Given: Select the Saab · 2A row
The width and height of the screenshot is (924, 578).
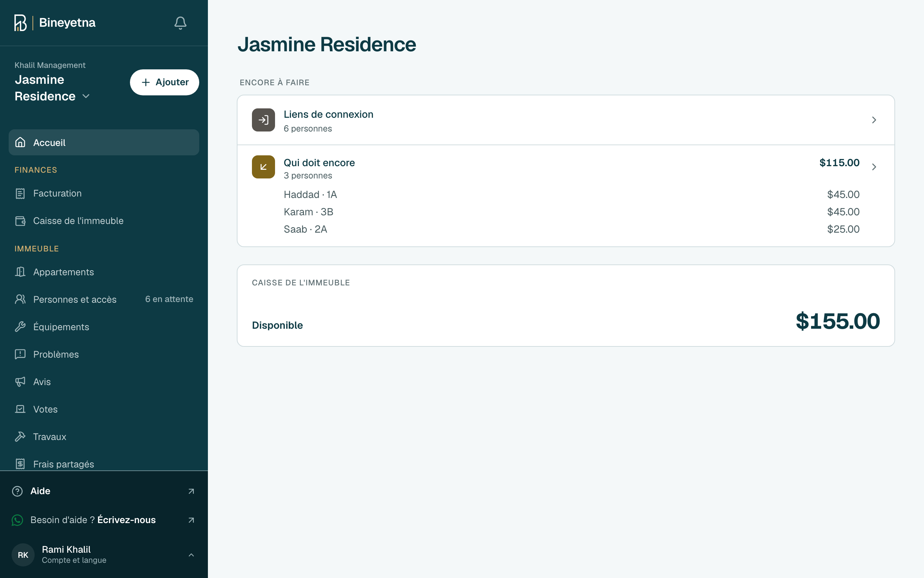Looking at the screenshot, I should [x=572, y=229].
